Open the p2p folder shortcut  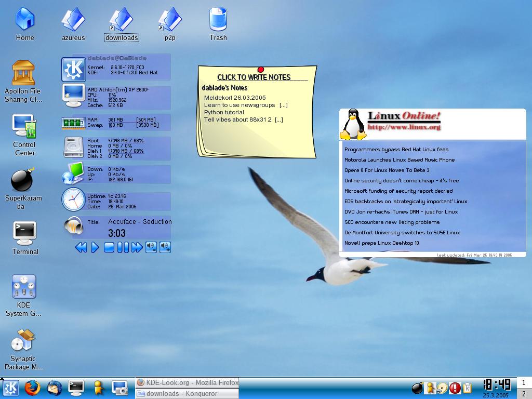[170, 24]
